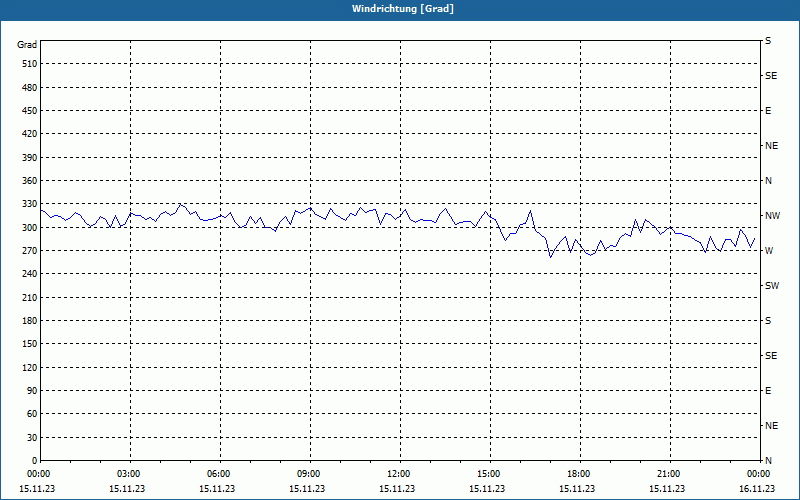Click the chart title "Windrichtung [Grad]"

[403, 9]
